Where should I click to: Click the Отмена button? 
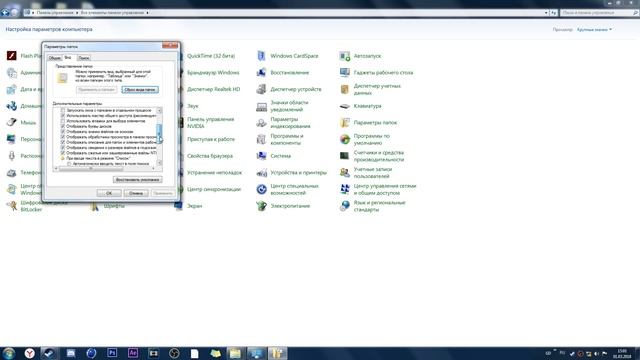tap(136, 193)
